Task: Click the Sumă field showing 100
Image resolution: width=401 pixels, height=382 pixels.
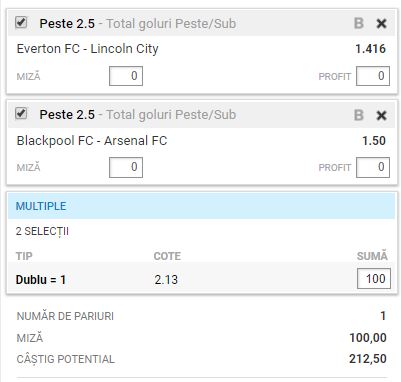Action: [x=374, y=278]
